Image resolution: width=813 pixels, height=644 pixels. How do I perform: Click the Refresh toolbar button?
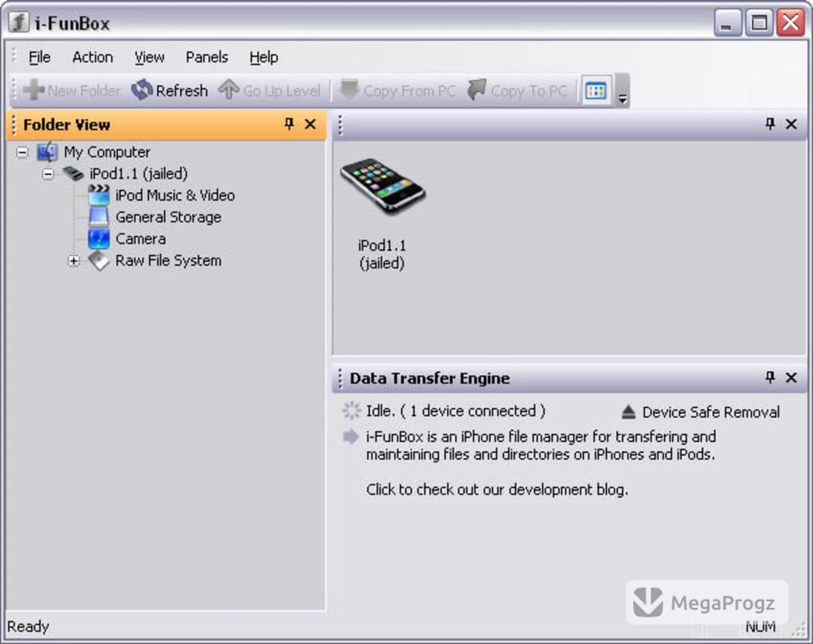(170, 90)
